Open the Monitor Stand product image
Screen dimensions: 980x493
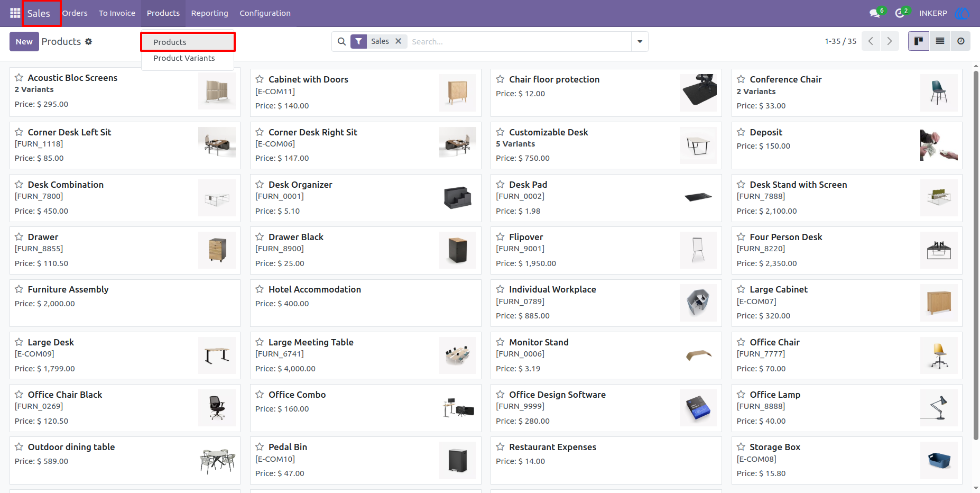click(698, 355)
